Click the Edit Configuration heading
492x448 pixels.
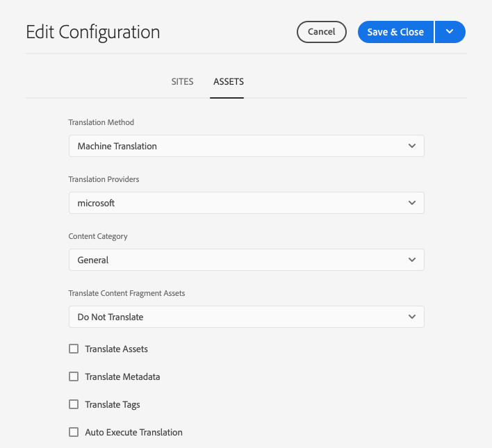[93, 32]
